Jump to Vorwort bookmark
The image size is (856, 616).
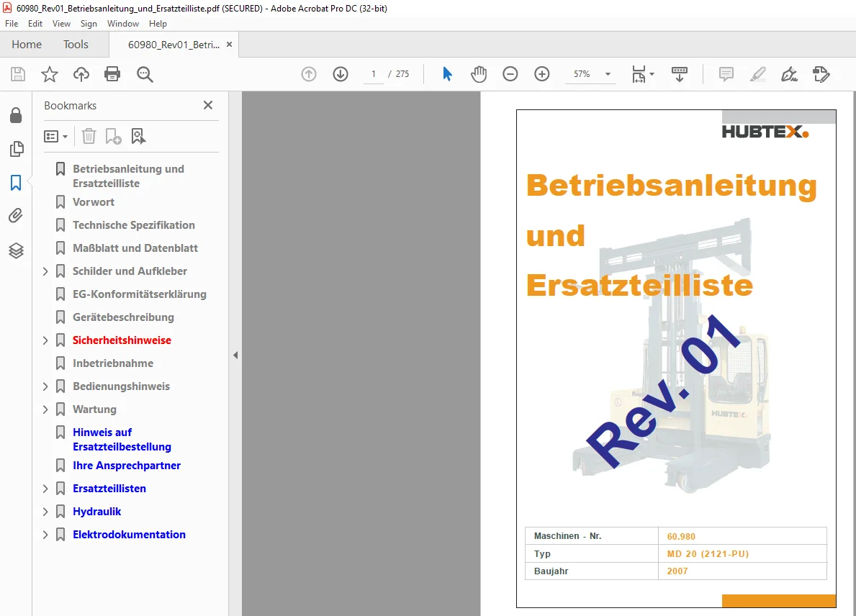[94, 202]
